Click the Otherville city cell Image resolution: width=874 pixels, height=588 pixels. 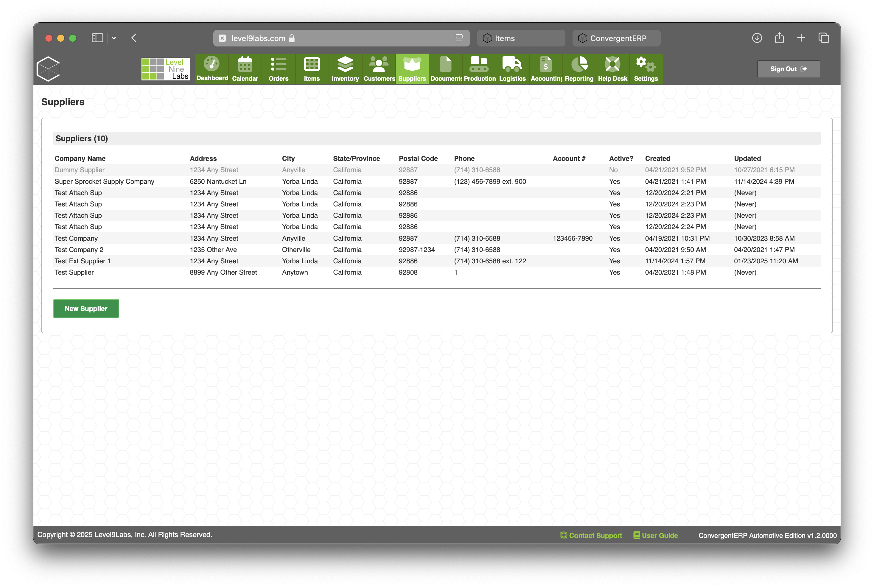tap(296, 250)
